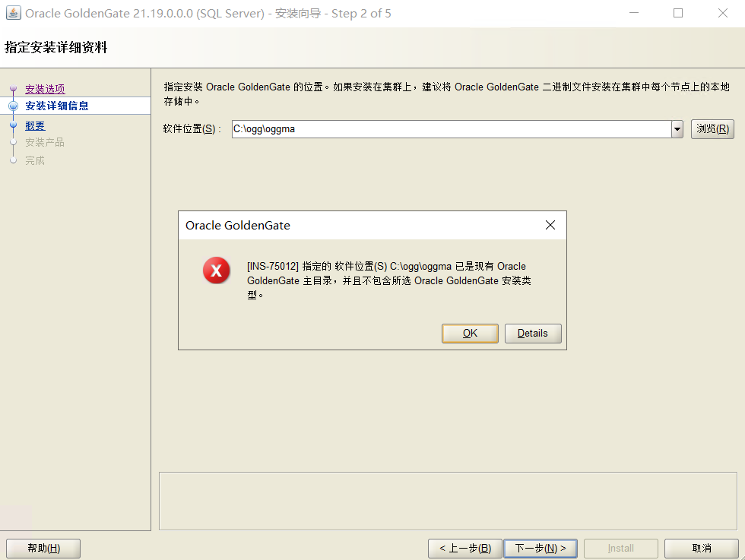
Task: Click the Java installer icon in title bar
Action: 14,13
